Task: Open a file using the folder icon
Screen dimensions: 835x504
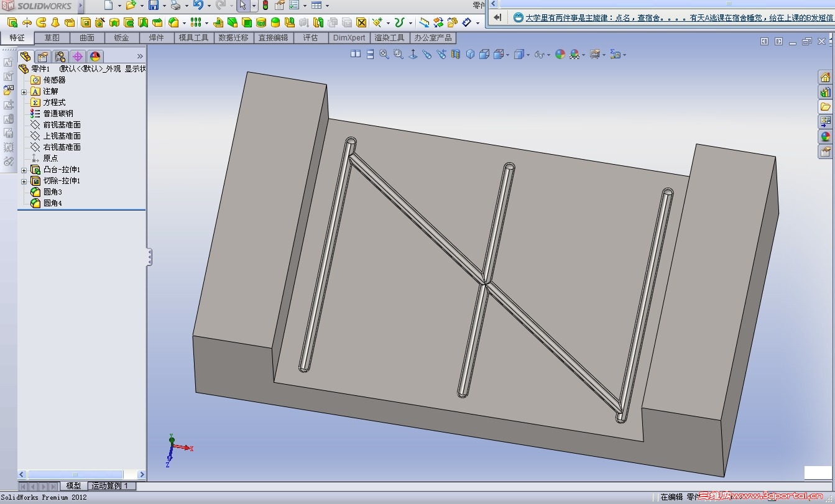Action: tap(131, 6)
